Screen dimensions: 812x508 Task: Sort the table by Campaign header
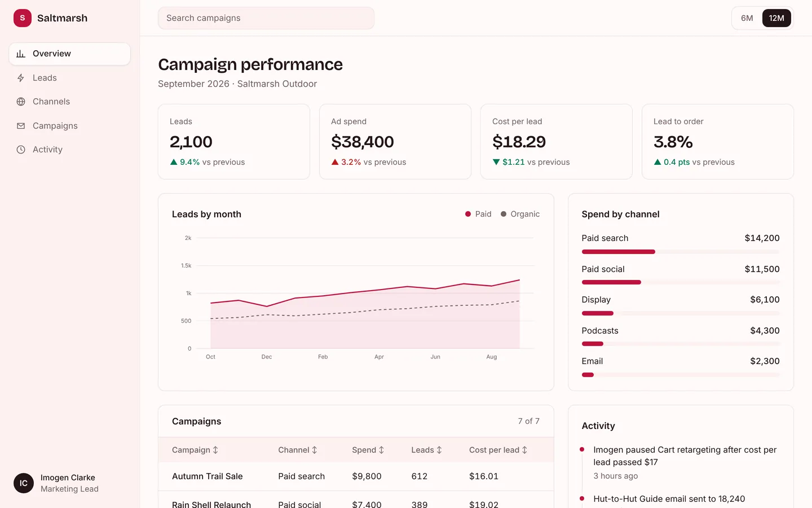(x=195, y=450)
